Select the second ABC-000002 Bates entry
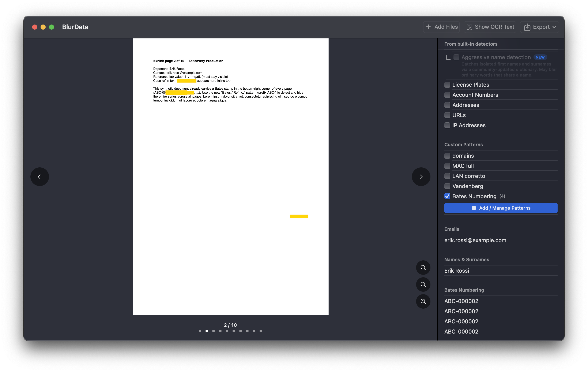 click(501, 311)
